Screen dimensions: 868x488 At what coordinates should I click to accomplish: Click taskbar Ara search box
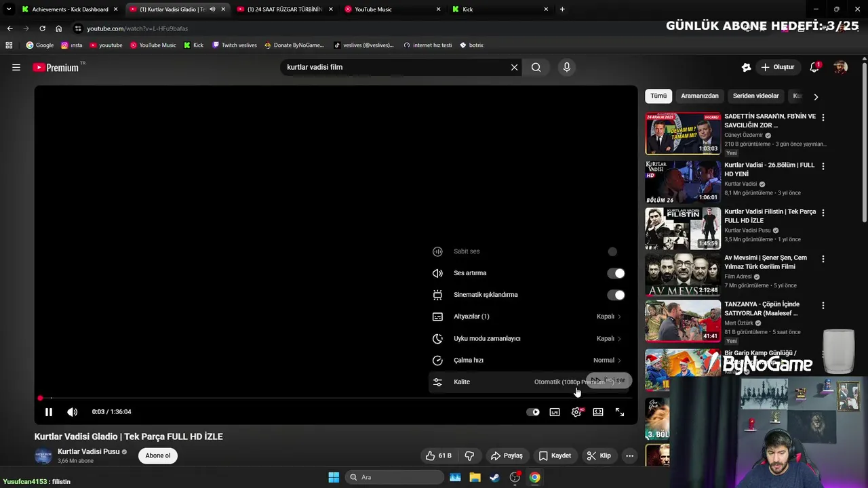394,477
